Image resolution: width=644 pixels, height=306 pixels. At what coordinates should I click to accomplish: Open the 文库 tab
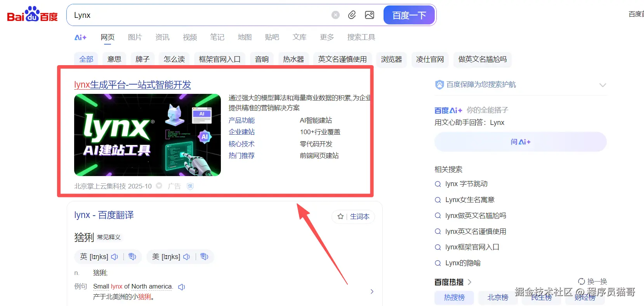299,37
